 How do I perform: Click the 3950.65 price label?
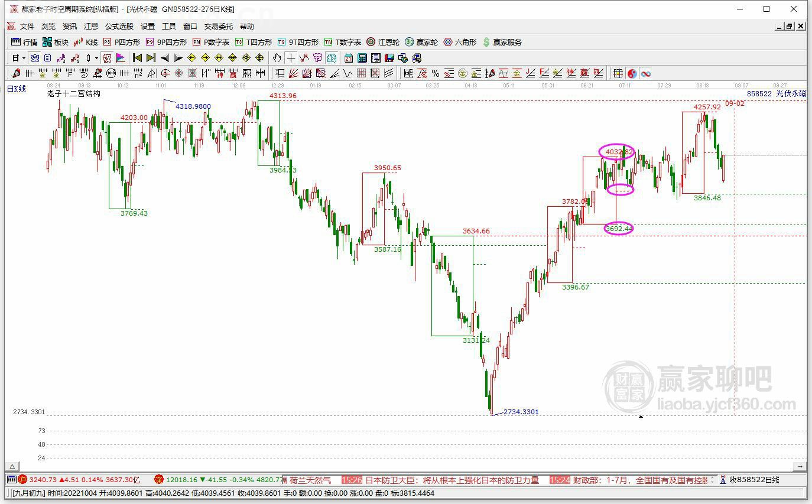388,168
